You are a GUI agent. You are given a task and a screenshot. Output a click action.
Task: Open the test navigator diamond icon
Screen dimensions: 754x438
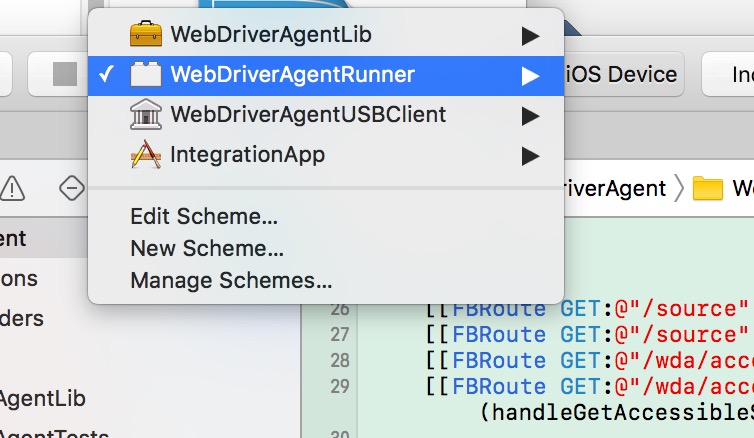coord(72,188)
